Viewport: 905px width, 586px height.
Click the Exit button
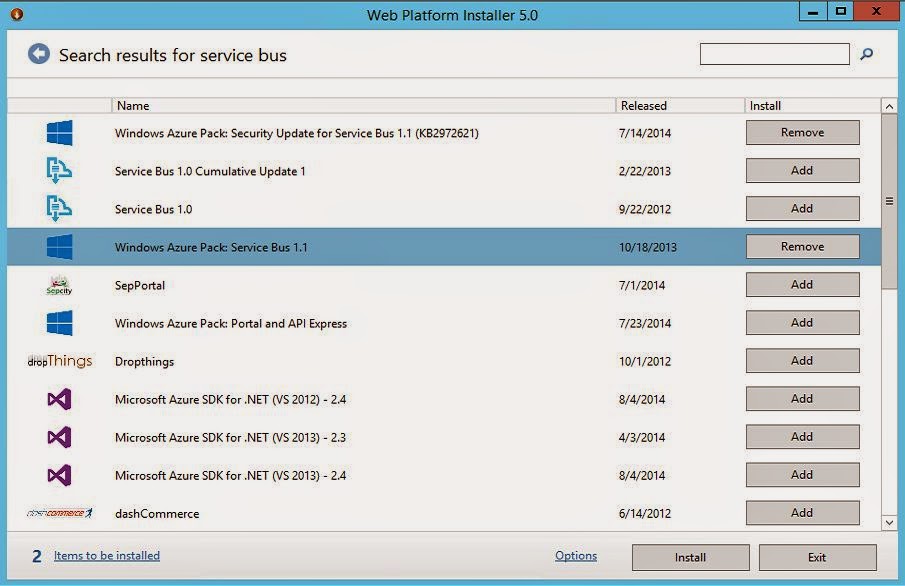pos(817,557)
